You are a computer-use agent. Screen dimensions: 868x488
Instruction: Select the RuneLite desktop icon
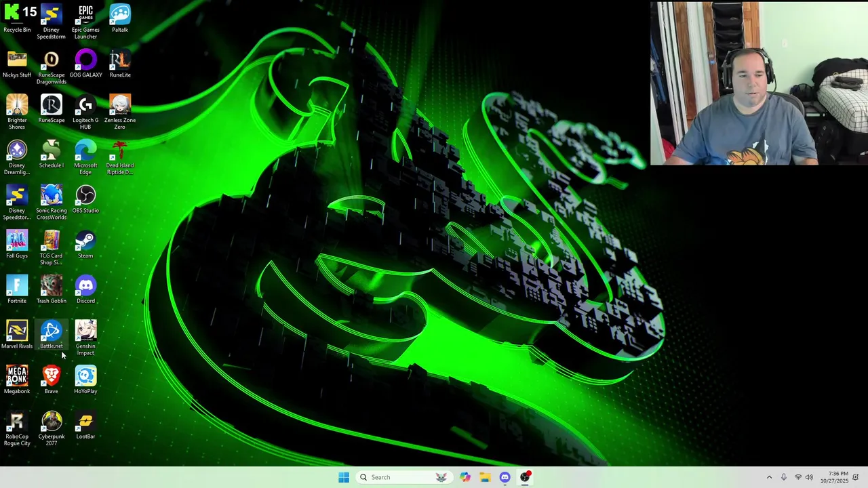[x=120, y=64]
